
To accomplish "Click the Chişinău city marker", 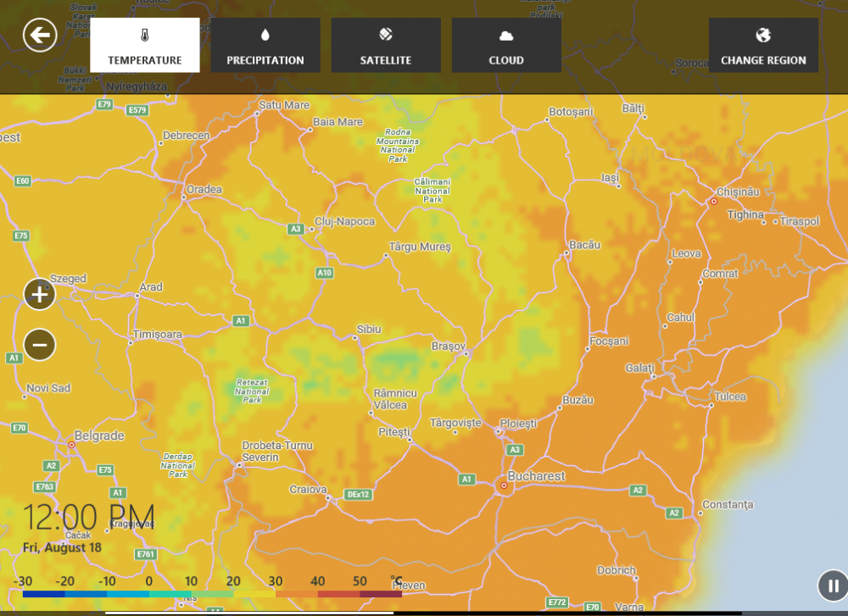I will [712, 202].
